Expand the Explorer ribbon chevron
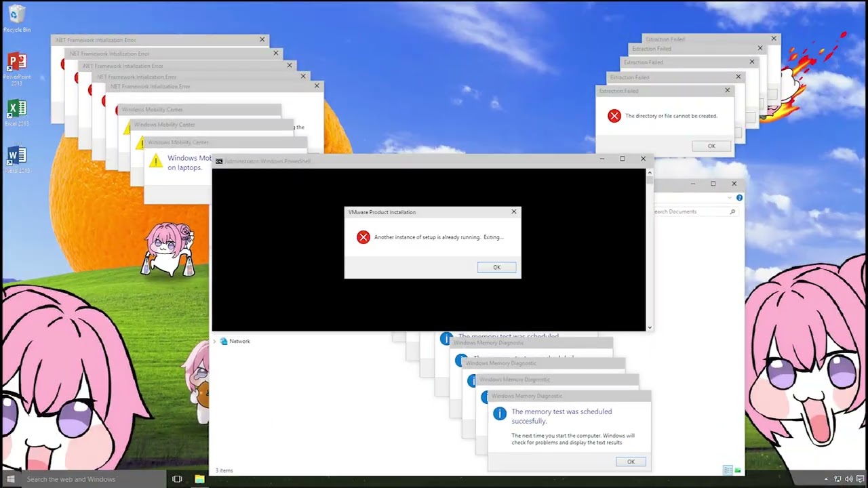The height and width of the screenshot is (488, 868). (x=730, y=198)
